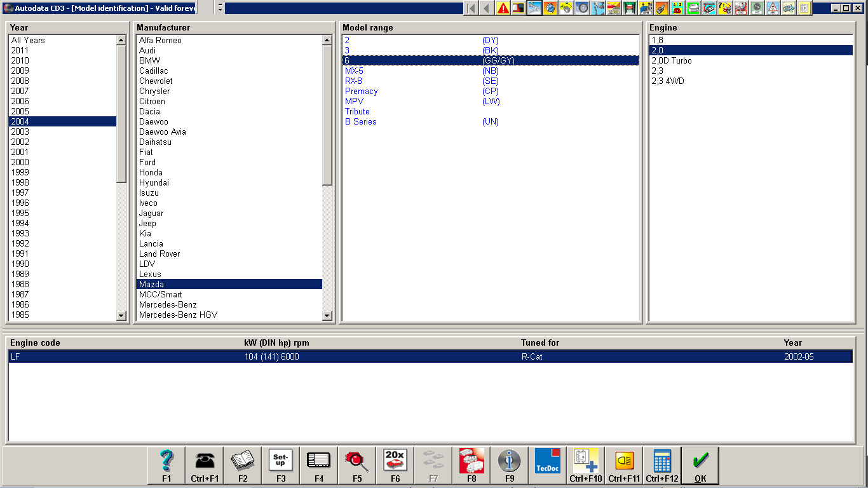Select the Tribute model
This screenshot has height=488, width=868.
pyautogui.click(x=491, y=111)
